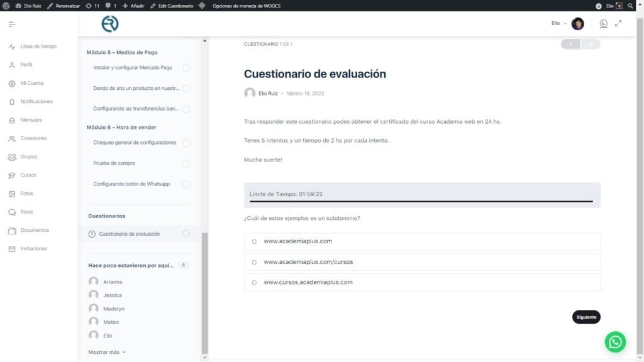
Task: Click the Siguiente button
Action: click(x=586, y=317)
